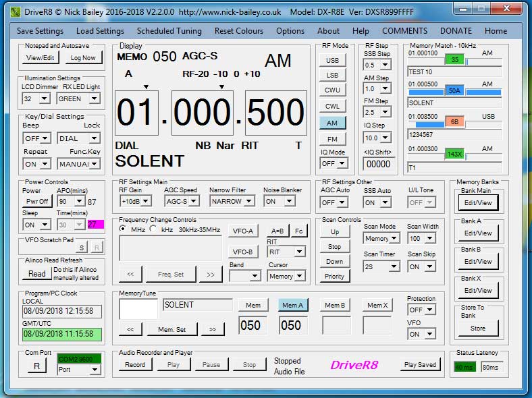Select FM RF mode
532x398 pixels.
pyautogui.click(x=332, y=139)
